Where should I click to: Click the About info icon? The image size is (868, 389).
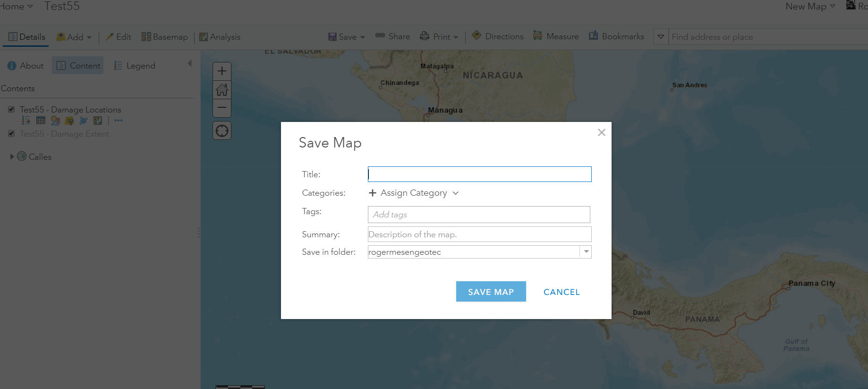click(x=12, y=66)
